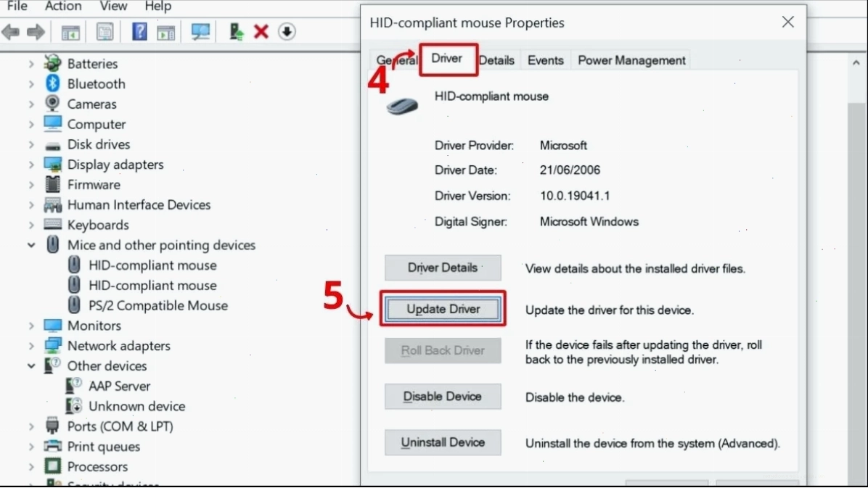868x488 pixels.
Task: Click the Bluetooth category icon
Action: [52, 83]
